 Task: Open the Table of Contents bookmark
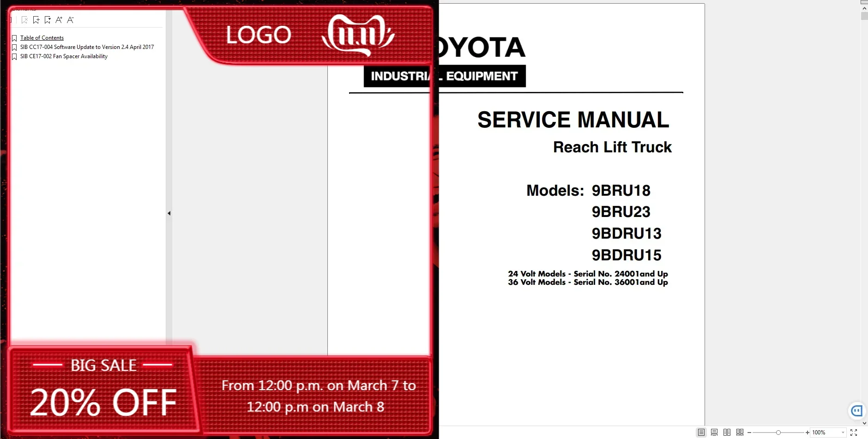click(x=42, y=38)
